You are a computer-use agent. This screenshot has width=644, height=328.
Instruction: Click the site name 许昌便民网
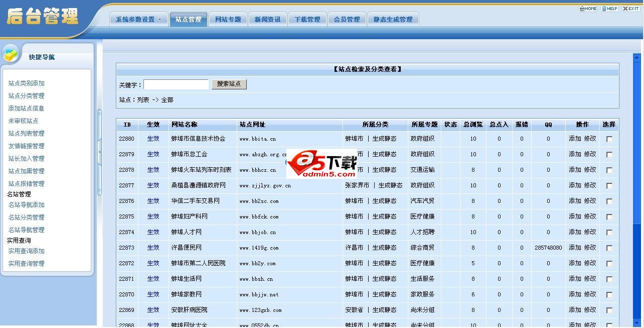tap(186, 248)
